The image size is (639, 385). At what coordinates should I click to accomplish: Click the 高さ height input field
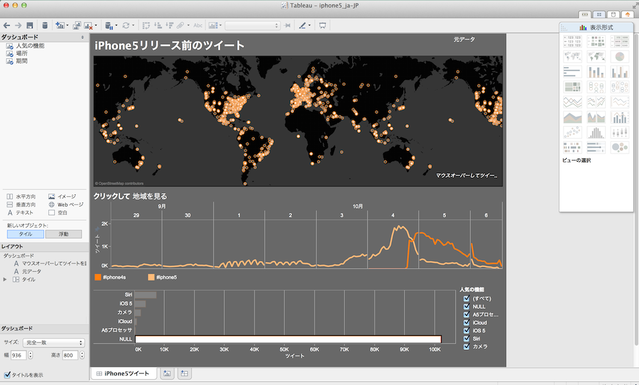pyautogui.click(x=70, y=355)
